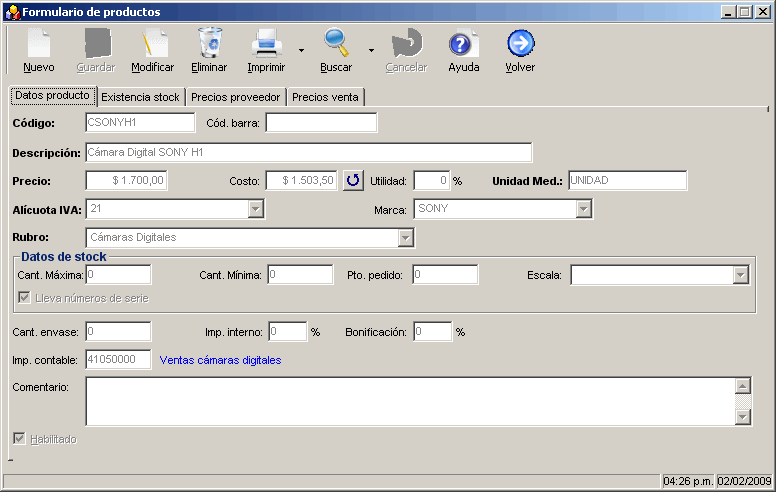Image resolution: width=776 pixels, height=492 pixels.
Task: Click Comentario scrollbar down arrow
Action: click(743, 417)
